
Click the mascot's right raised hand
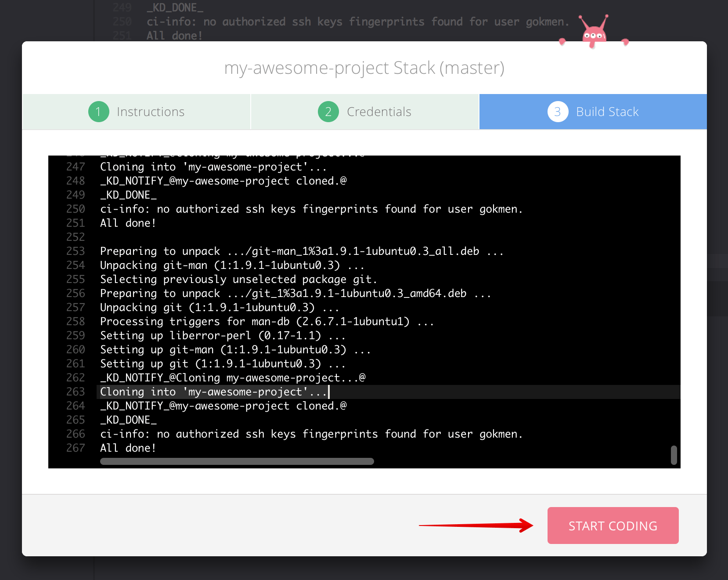(625, 42)
